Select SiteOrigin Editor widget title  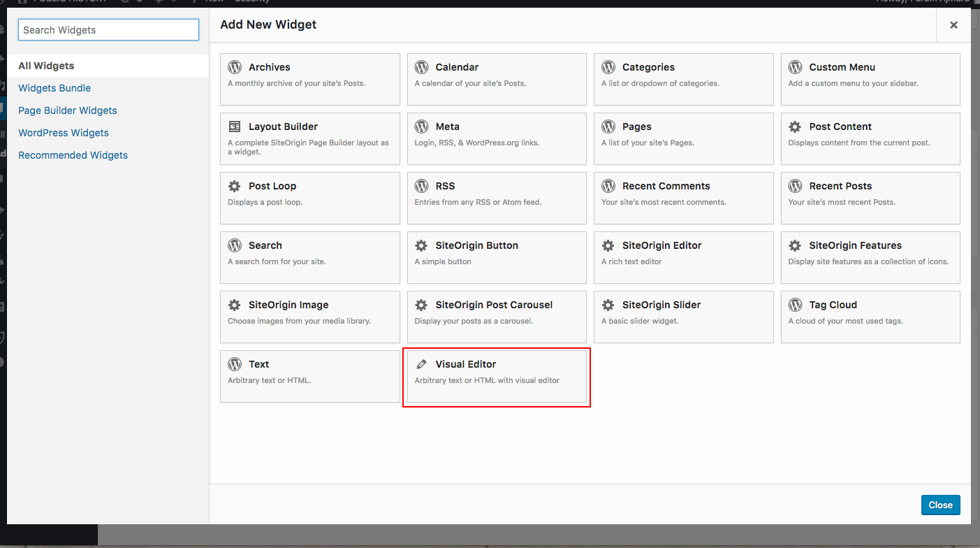662,245
